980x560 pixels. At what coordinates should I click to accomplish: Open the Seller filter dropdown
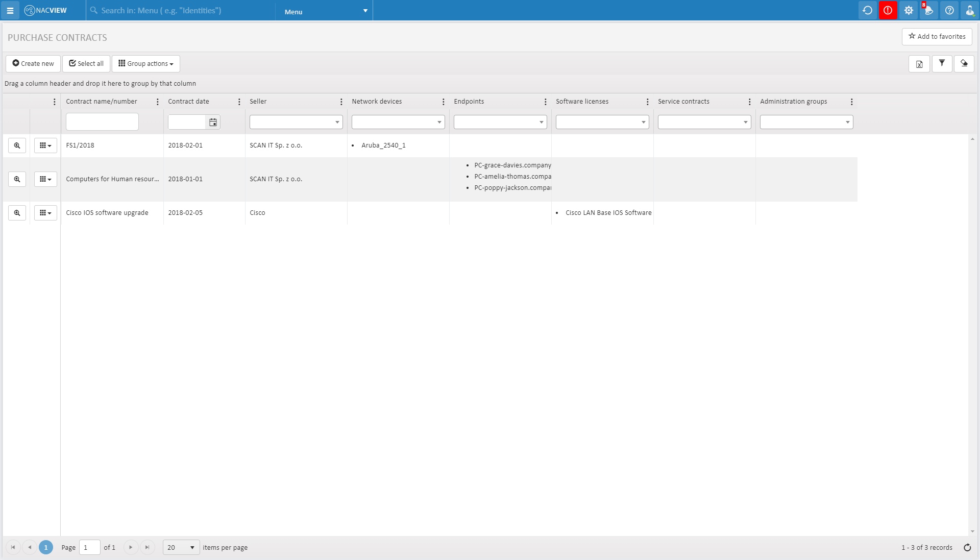point(337,122)
